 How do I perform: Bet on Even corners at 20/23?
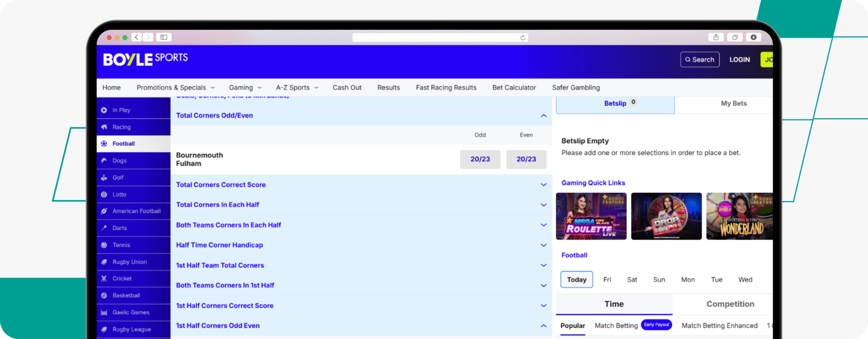pos(526,159)
